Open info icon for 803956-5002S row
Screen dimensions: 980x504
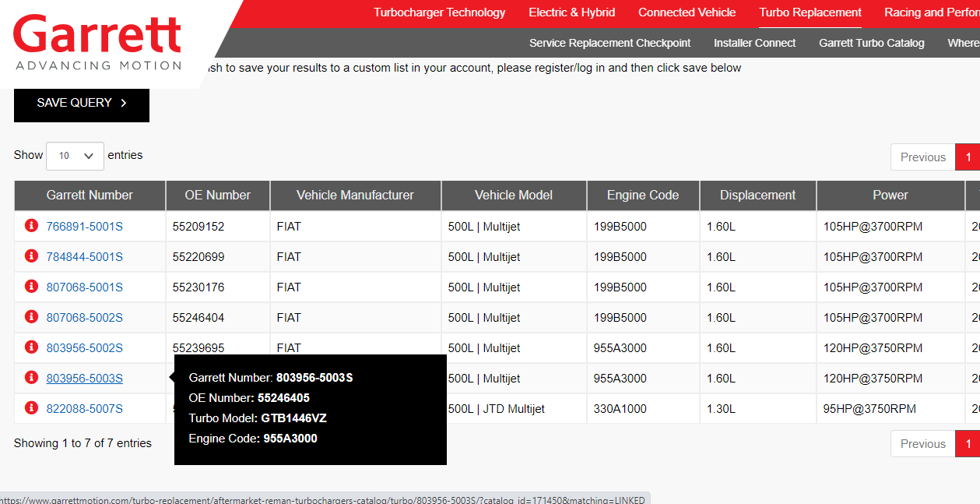(31, 347)
